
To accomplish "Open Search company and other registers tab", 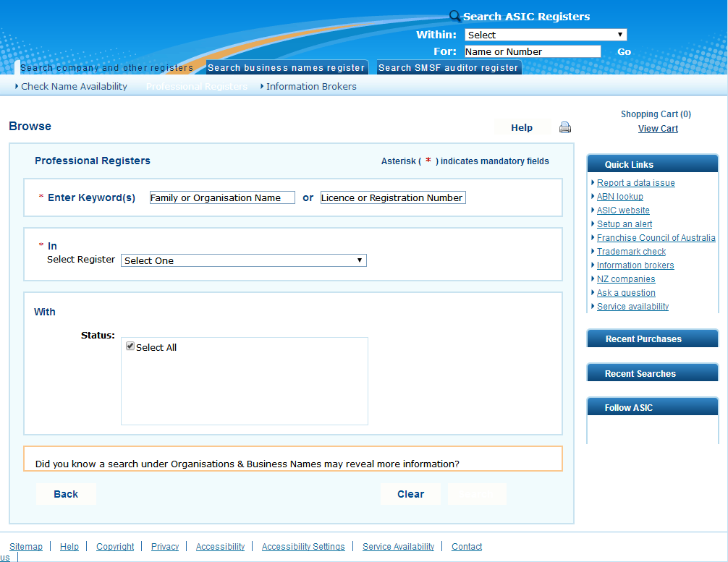I will click(x=107, y=68).
